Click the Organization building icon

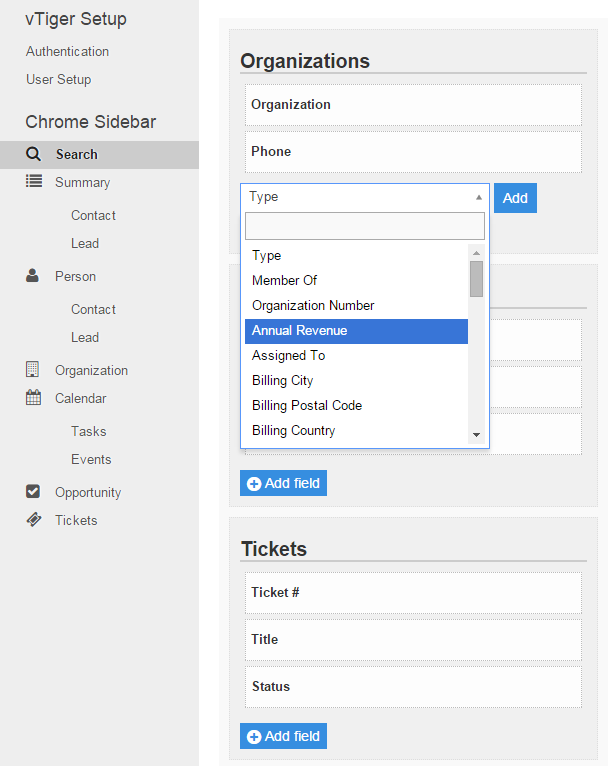[x=32, y=369]
